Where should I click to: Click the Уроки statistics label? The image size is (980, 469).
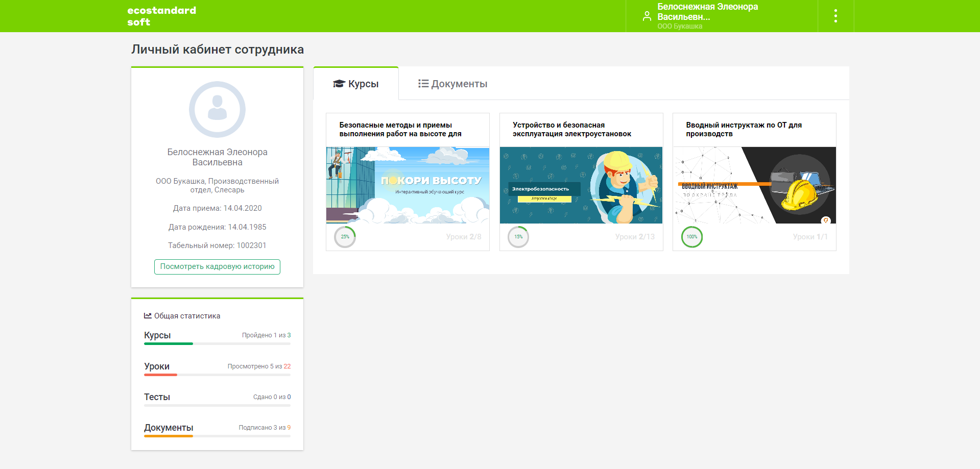click(157, 366)
